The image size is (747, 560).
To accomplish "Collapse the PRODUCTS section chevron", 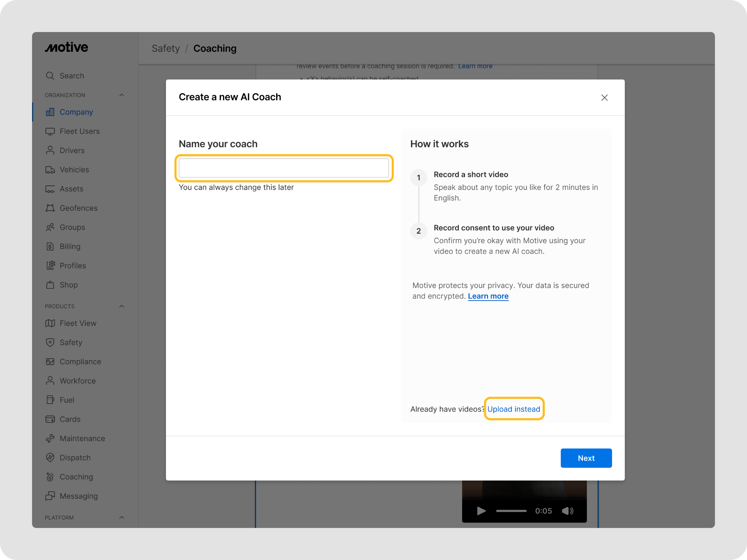I will coord(122,306).
